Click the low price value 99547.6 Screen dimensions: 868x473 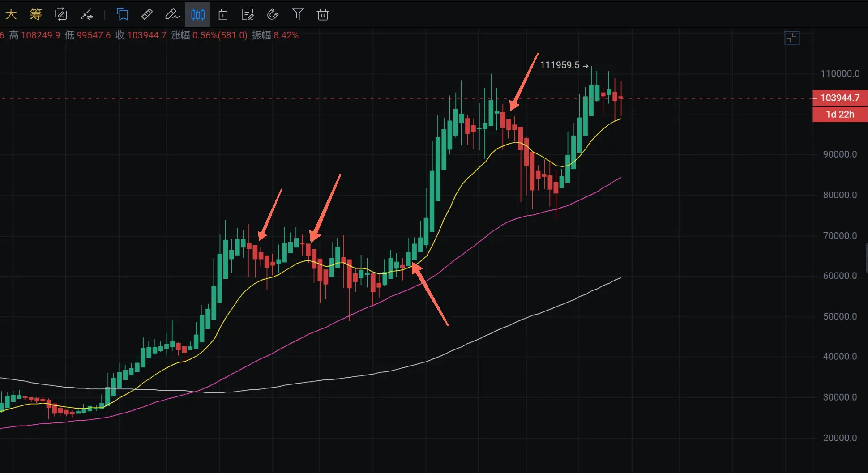tap(94, 35)
